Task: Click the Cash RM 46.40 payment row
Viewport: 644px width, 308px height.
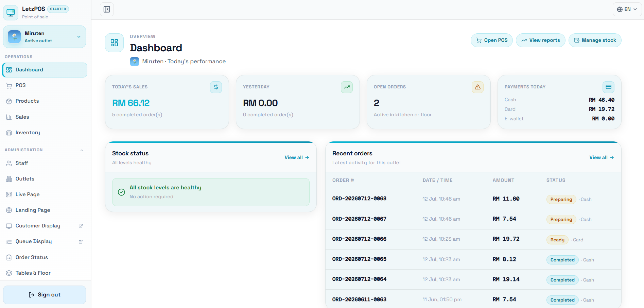Action: (x=559, y=100)
